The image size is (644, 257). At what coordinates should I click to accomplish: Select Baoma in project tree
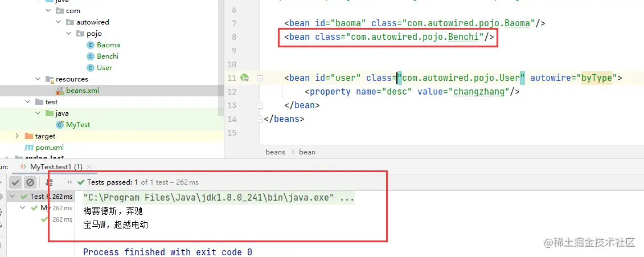click(108, 45)
